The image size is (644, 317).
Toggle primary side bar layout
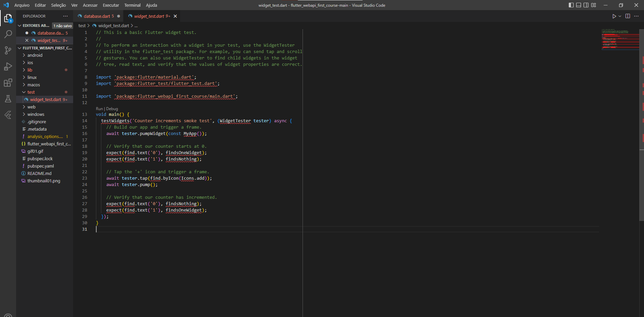coord(571,5)
